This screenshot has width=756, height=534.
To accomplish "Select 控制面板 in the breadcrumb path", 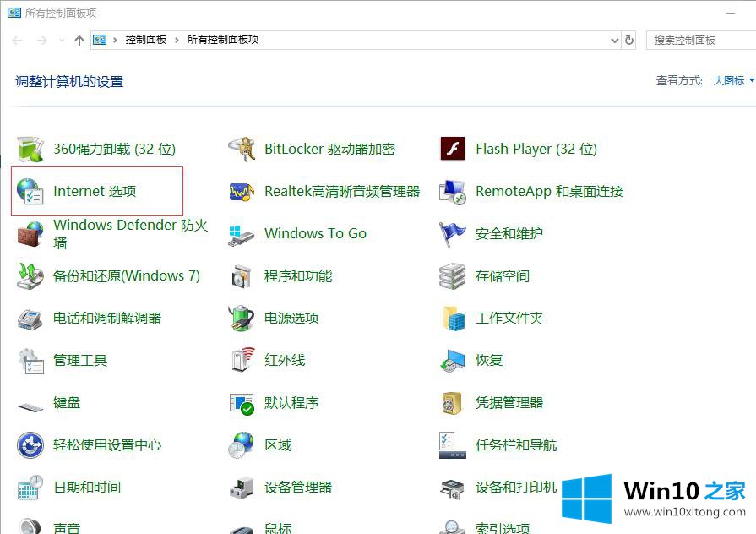I will 146,40.
